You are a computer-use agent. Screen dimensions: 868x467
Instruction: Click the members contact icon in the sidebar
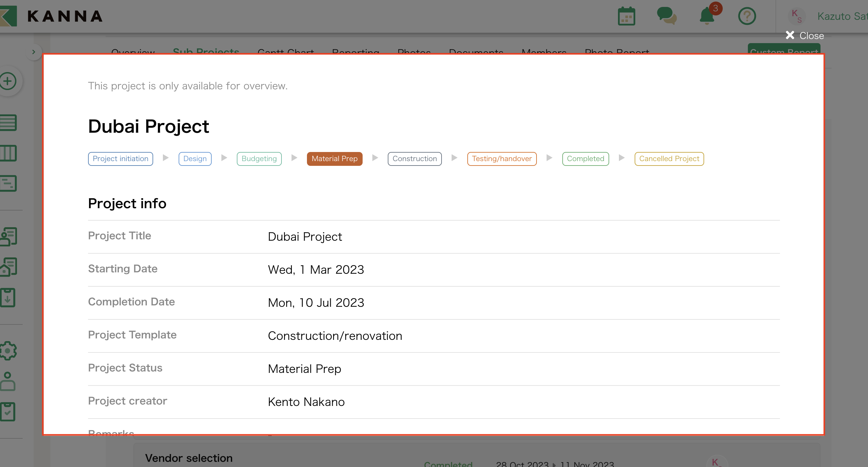tap(8, 236)
